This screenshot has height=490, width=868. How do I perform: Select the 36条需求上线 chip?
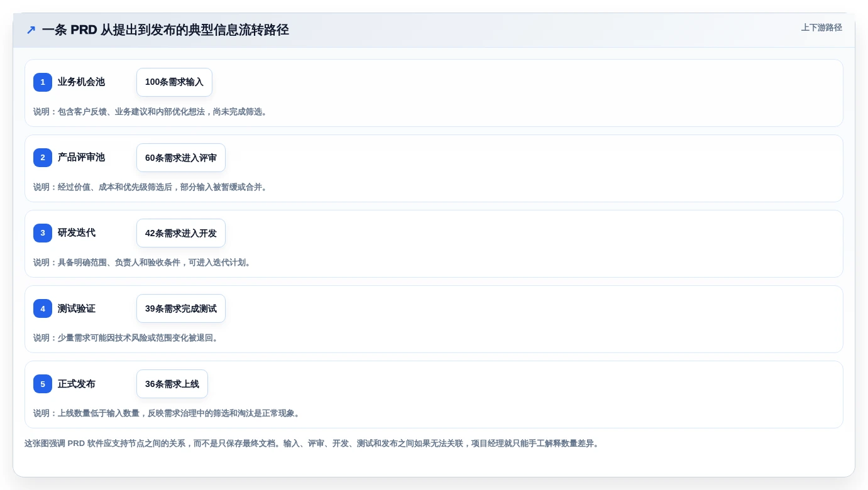[172, 384]
